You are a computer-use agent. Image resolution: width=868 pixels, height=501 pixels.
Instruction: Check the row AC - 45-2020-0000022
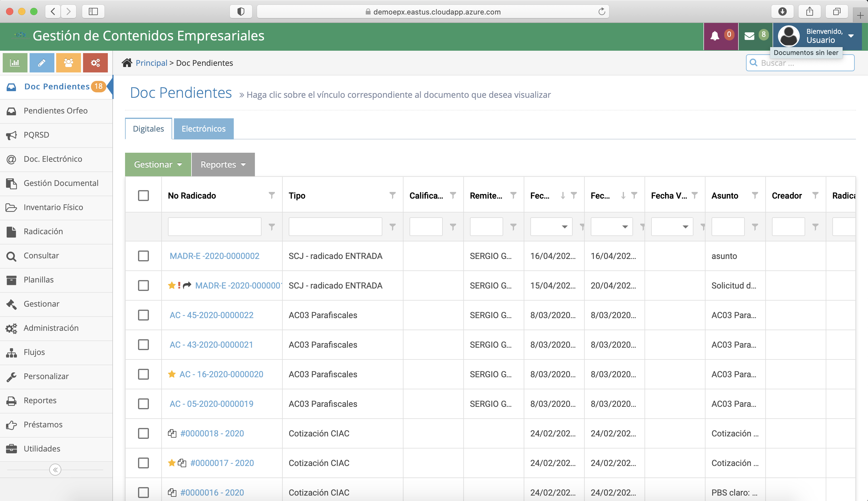coord(143,315)
